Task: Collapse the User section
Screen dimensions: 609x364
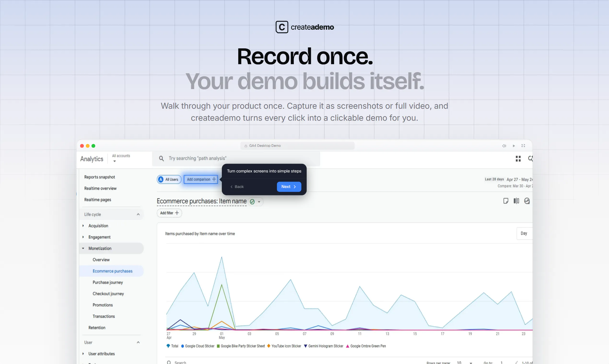Action: (138, 342)
